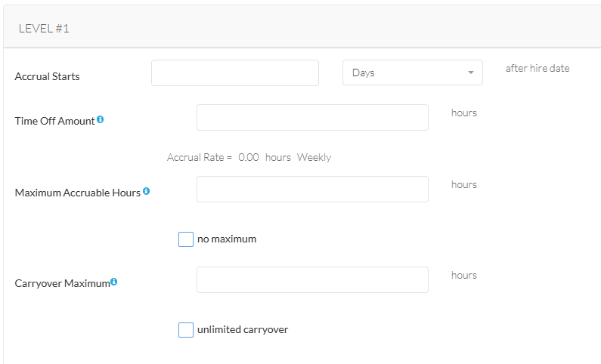This screenshot has width=601, height=364.
Task: Click the "no maximum" label text
Action: 227,239
